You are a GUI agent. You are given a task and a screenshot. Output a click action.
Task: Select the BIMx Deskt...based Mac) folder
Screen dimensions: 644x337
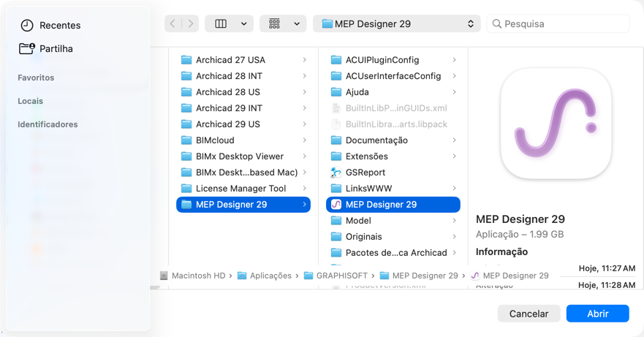coord(243,173)
